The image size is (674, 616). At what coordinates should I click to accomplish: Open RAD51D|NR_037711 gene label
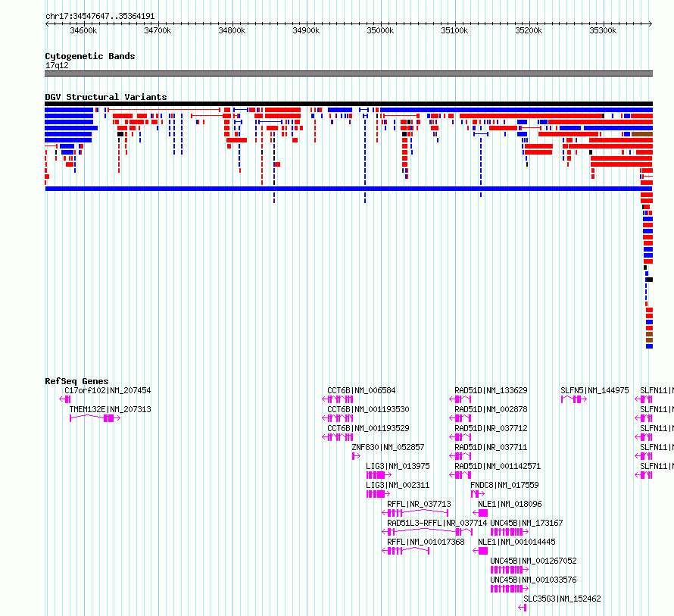tap(491, 447)
